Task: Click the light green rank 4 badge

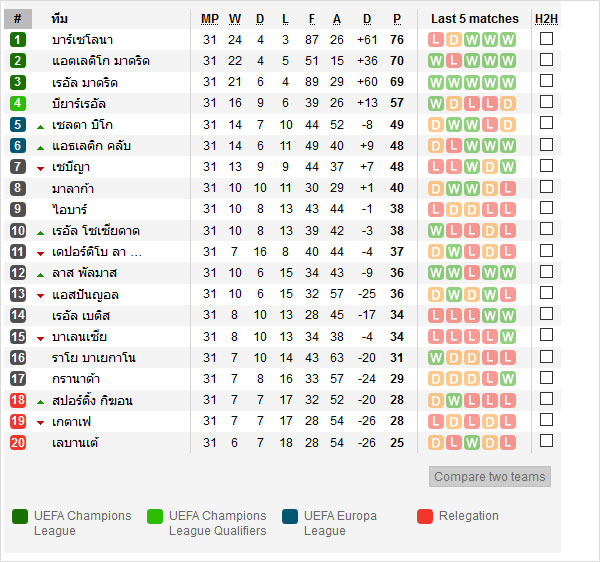Action: click(x=18, y=103)
